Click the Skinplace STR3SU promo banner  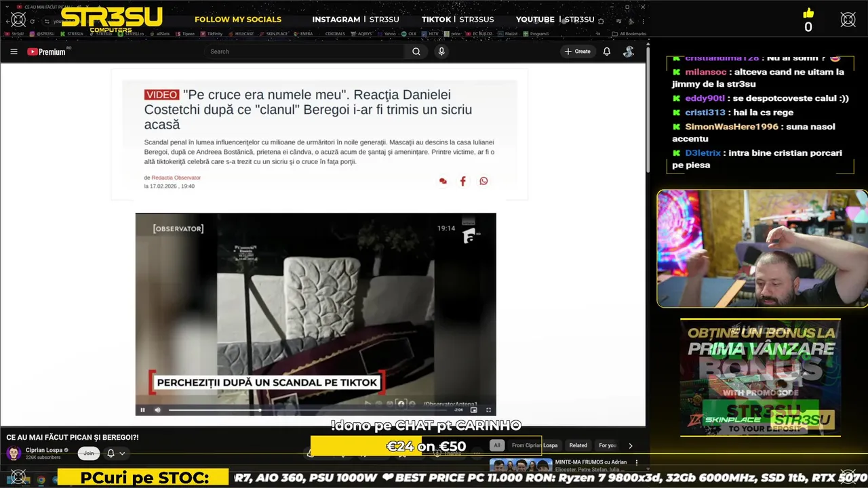[760, 378]
